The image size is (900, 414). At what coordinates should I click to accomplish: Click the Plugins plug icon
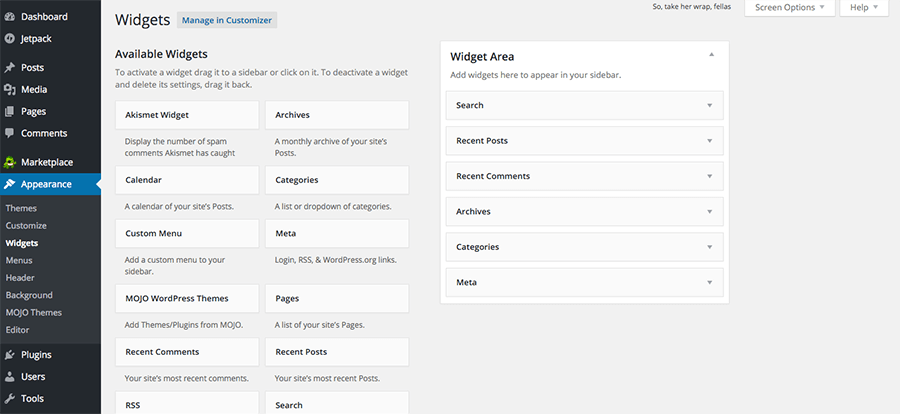point(9,355)
